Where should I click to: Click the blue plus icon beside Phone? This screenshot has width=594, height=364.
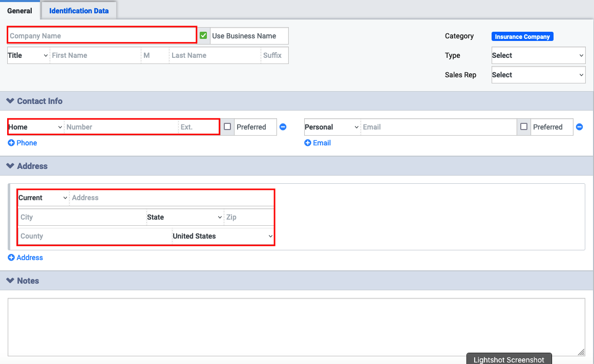11,143
